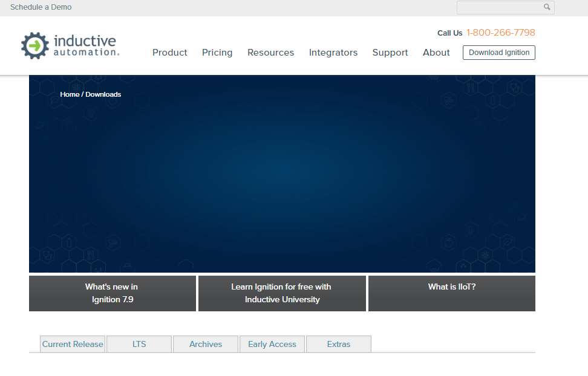
Task: Switch to the Archives tab
Action: click(206, 344)
